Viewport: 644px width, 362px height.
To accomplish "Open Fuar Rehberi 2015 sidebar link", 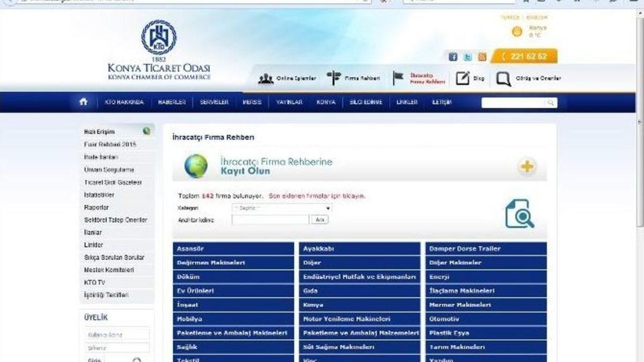I will point(110,144).
